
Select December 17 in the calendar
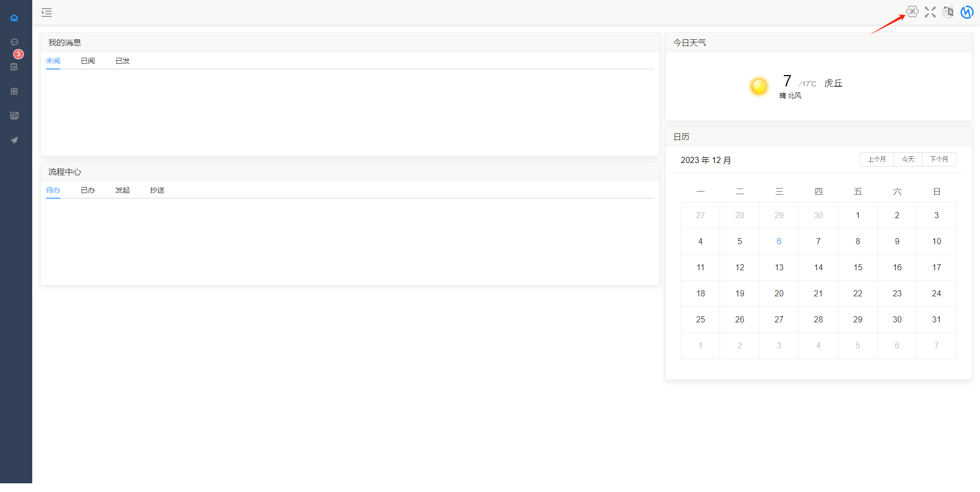937,267
